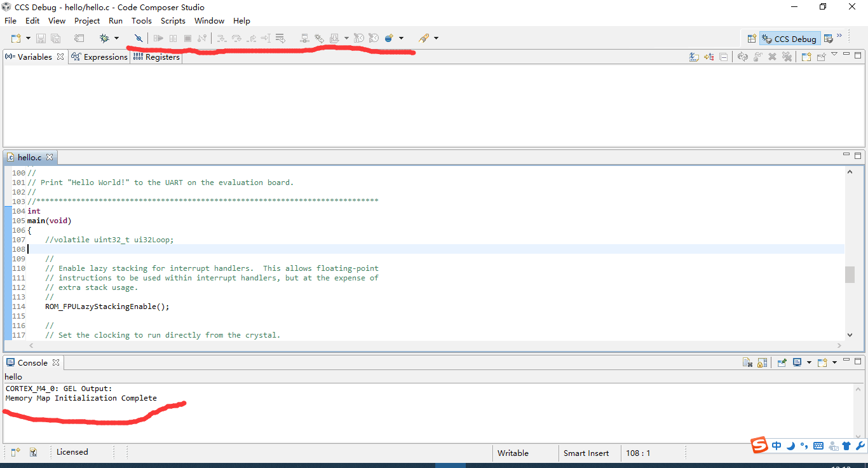Expand the New file dropdown arrow
This screenshot has width=868, height=468.
coord(28,39)
